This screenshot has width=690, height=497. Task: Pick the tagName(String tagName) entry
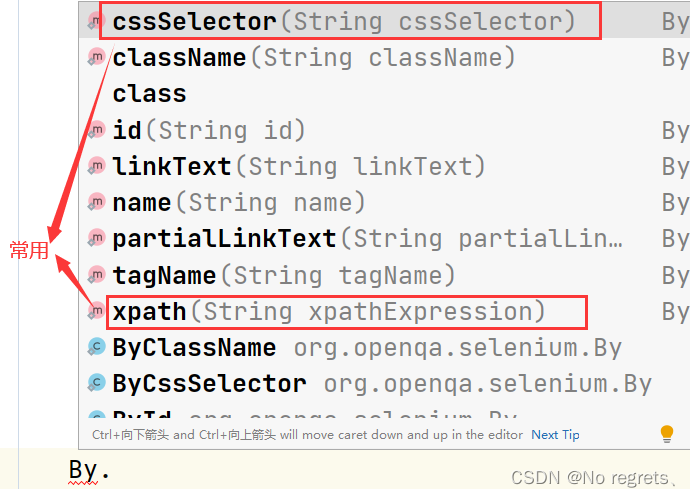(384, 275)
